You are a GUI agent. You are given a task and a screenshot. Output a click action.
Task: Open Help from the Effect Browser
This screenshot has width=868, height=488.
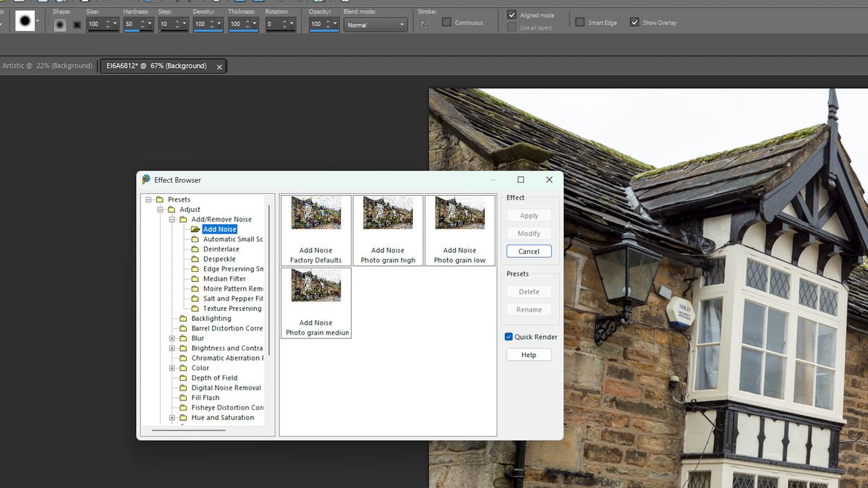tap(529, 354)
